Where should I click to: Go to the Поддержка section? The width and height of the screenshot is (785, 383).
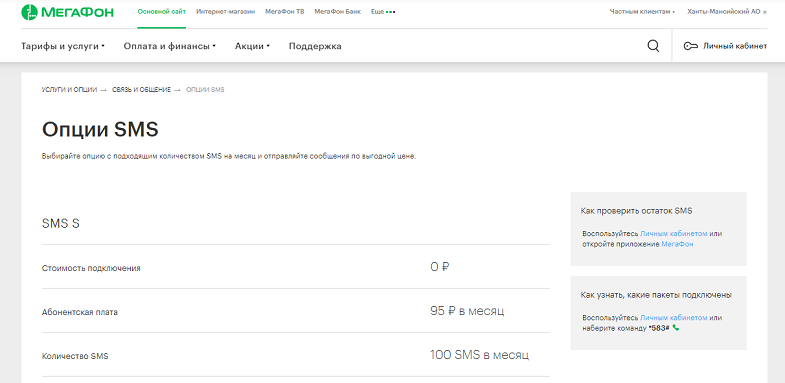(x=315, y=46)
